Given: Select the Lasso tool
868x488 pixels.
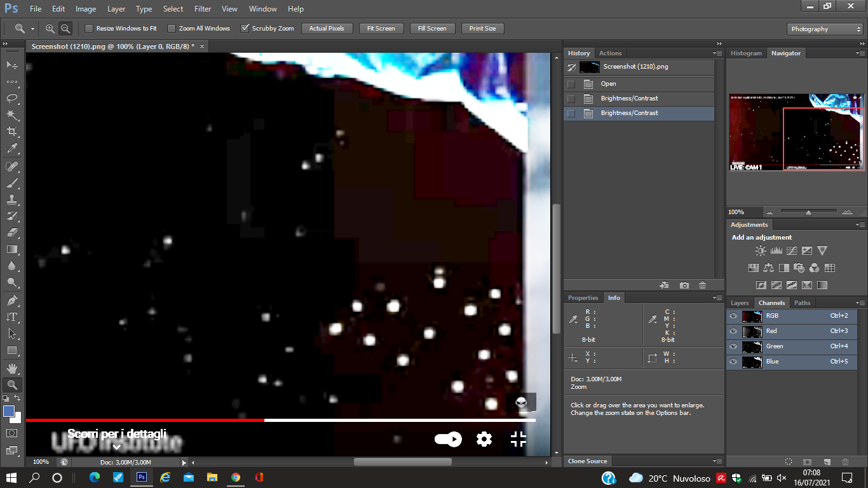Looking at the screenshot, I should click(x=12, y=98).
